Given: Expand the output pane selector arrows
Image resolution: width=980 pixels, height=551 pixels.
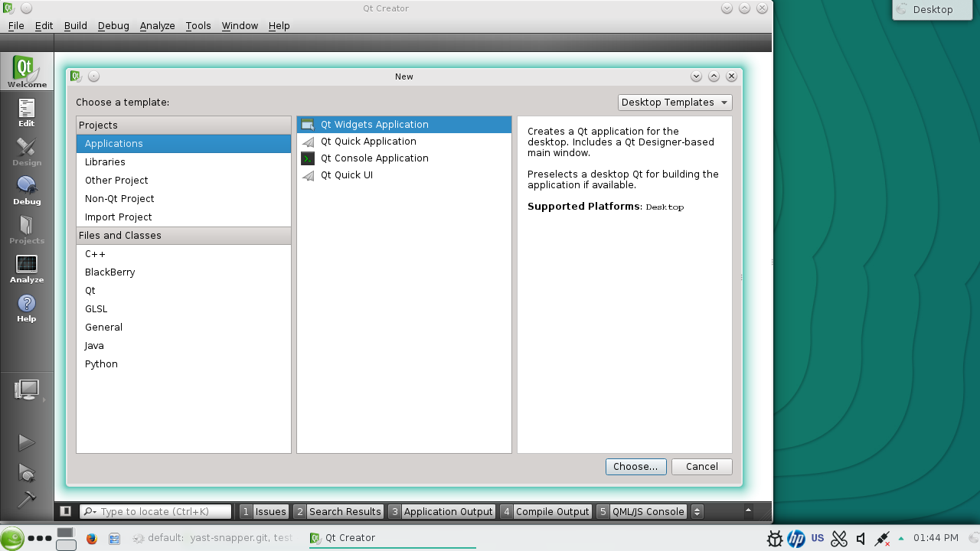Looking at the screenshot, I should [x=697, y=511].
